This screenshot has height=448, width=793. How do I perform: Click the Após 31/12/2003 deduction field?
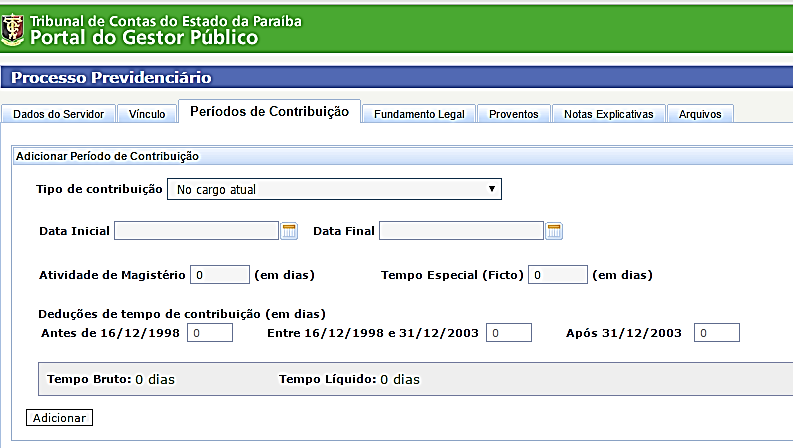tap(717, 332)
